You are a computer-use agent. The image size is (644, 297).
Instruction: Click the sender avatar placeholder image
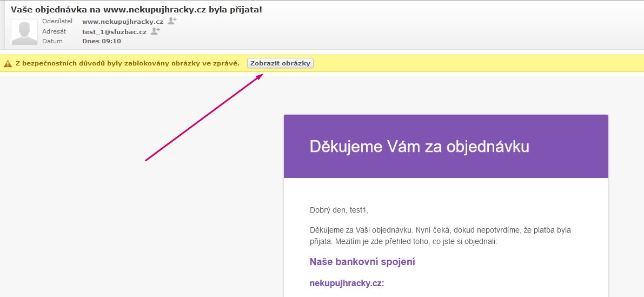click(x=24, y=32)
